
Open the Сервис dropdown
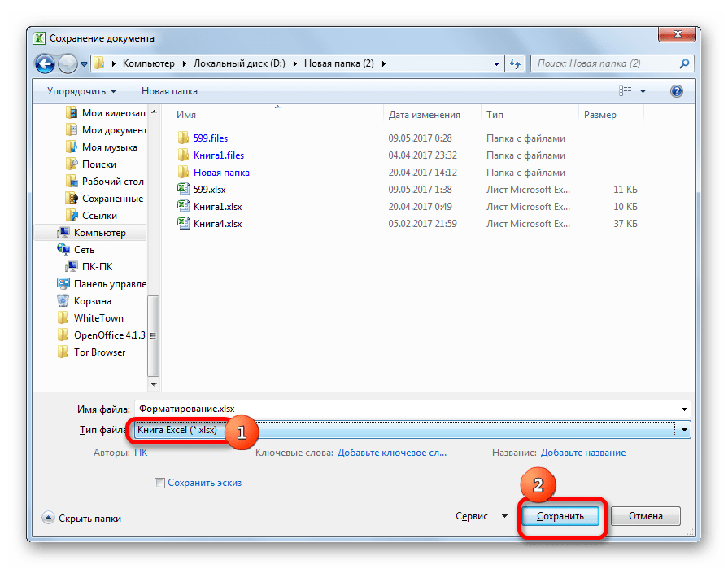tap(481, 516)
